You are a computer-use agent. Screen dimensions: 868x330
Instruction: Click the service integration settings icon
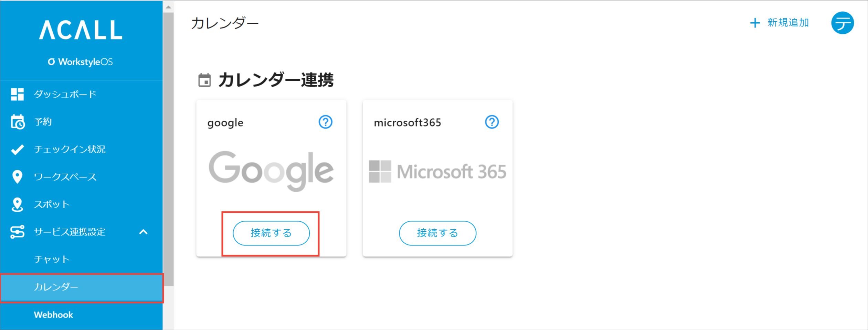coord(17,232)
